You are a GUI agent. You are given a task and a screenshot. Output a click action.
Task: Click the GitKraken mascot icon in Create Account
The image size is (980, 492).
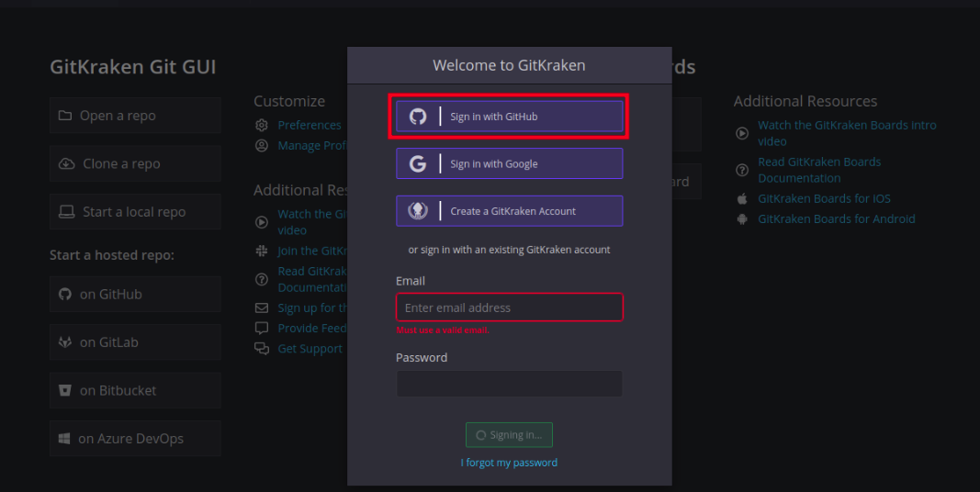[x=418, y=211]
